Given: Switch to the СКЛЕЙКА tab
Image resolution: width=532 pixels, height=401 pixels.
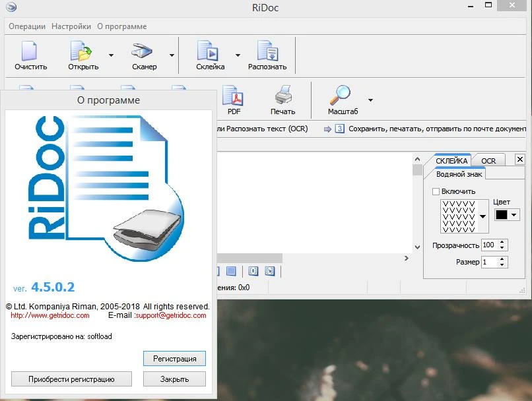Looking at the screenshot, I should [x=451, y=161].
